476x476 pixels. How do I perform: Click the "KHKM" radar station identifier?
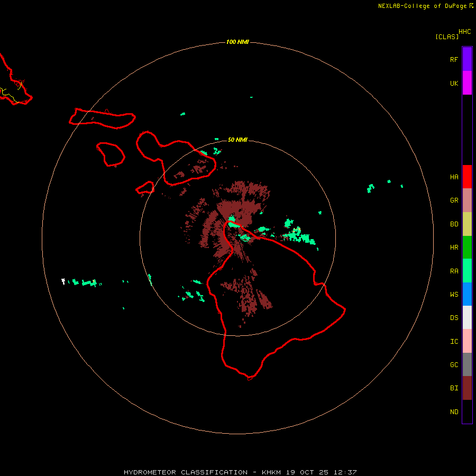[271, 472]
